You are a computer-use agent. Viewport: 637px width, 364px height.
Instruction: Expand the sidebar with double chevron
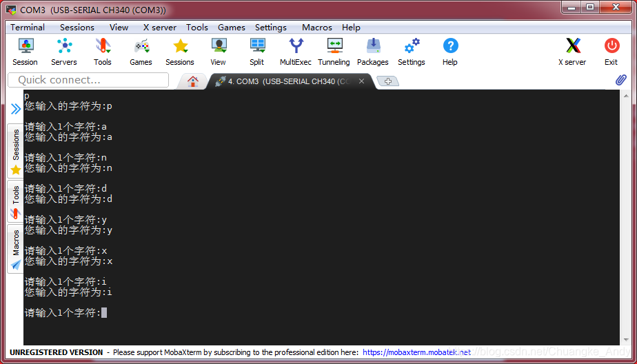(x=15, y=108)
